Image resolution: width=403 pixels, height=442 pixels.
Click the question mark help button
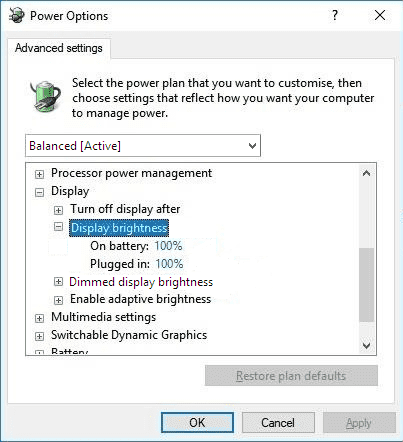tap(335, 15)
